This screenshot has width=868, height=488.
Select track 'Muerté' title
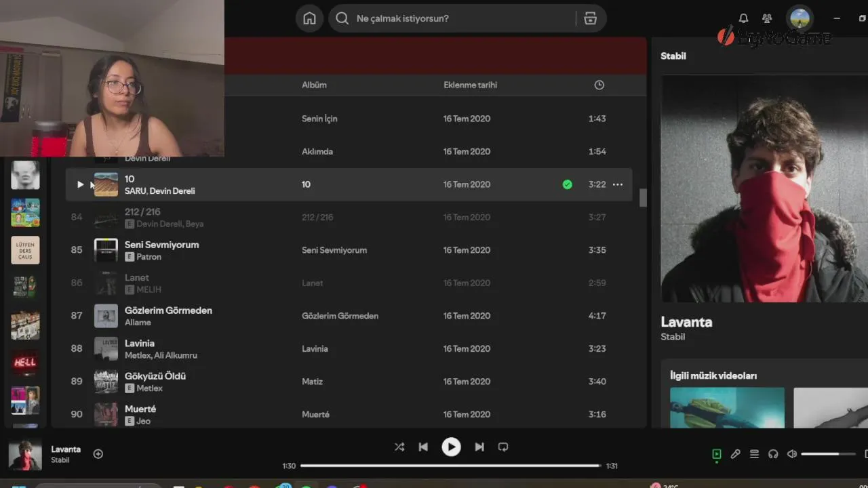(x=140, y=409)
